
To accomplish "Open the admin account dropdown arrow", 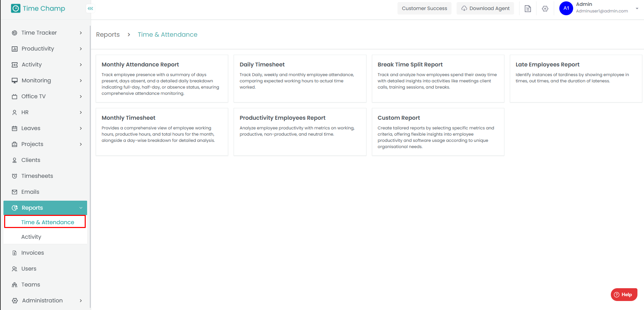I will coord(637,9).
